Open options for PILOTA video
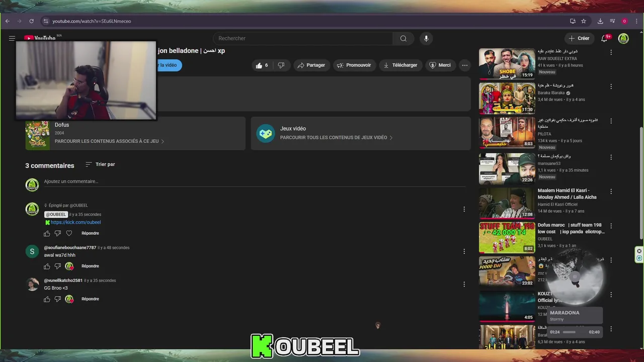 (x=611, y=121)
